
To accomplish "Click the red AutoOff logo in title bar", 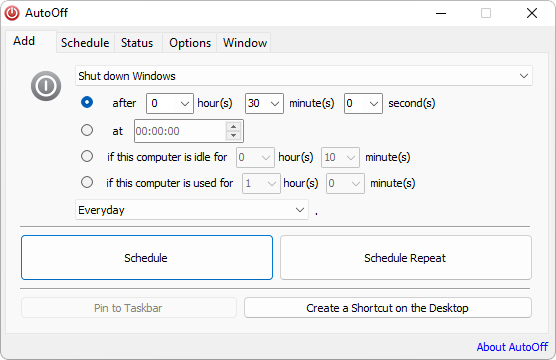I will pos(12,13).
